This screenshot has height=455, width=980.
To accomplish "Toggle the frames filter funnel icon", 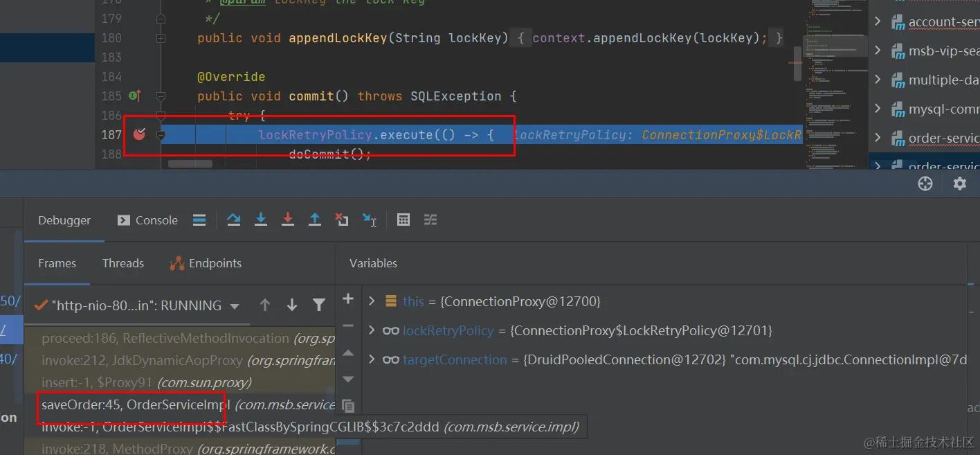I will pyautogui.click(x=318, y=305).
